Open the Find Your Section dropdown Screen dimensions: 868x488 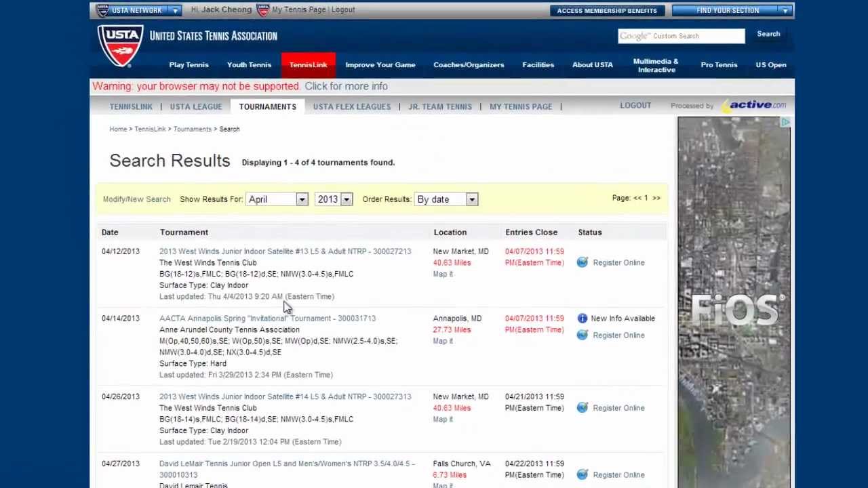click(732, 10)
